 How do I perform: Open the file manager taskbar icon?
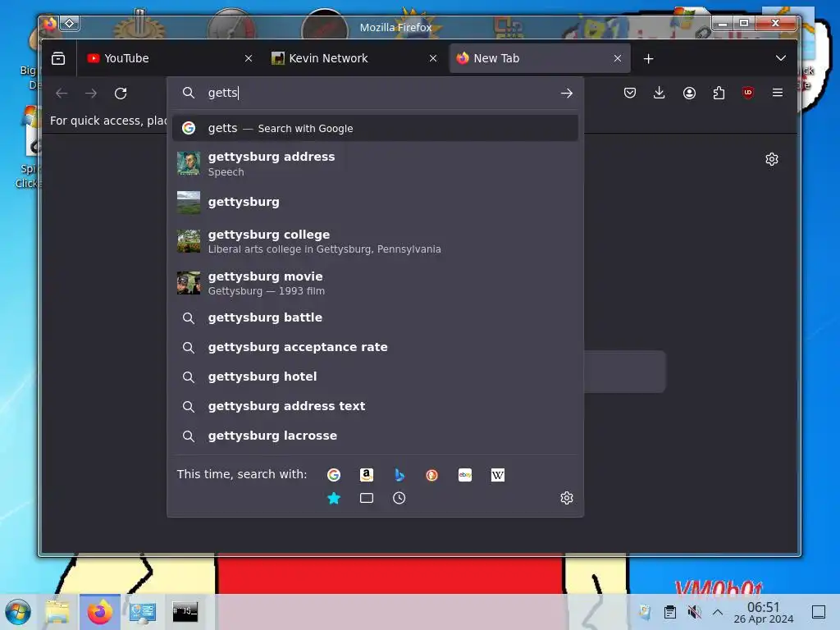tap(57, 612)
